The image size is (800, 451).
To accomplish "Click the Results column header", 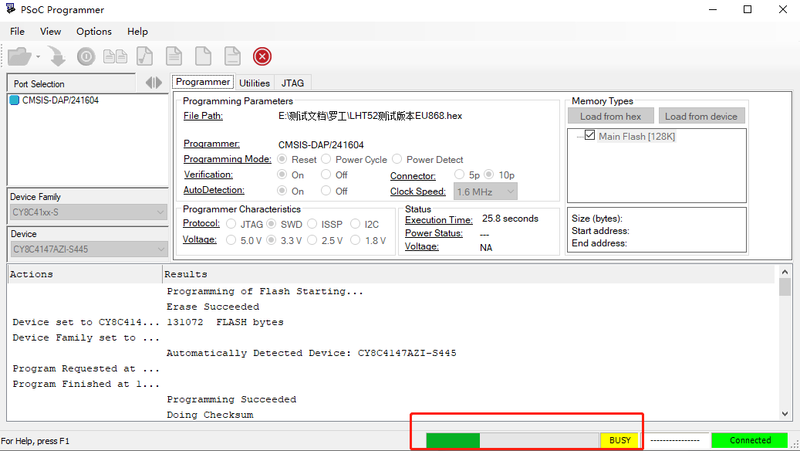I will 468,274.
